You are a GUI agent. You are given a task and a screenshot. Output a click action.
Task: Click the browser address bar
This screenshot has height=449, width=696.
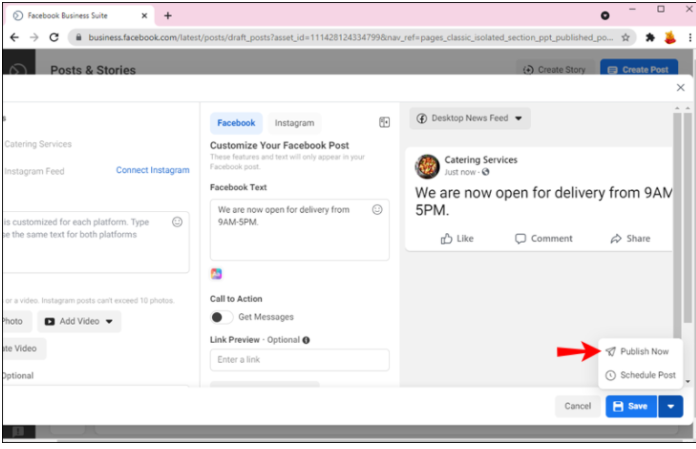(351, 37)
